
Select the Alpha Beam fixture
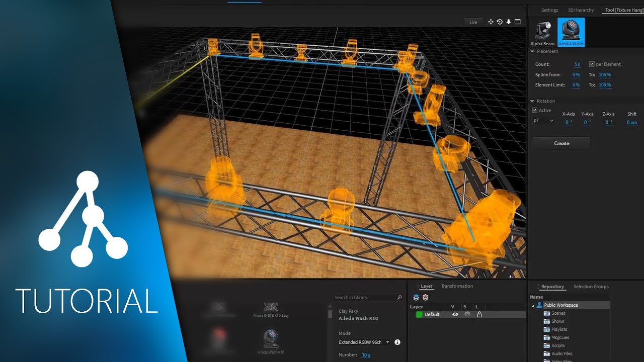[x=542, y=33]
